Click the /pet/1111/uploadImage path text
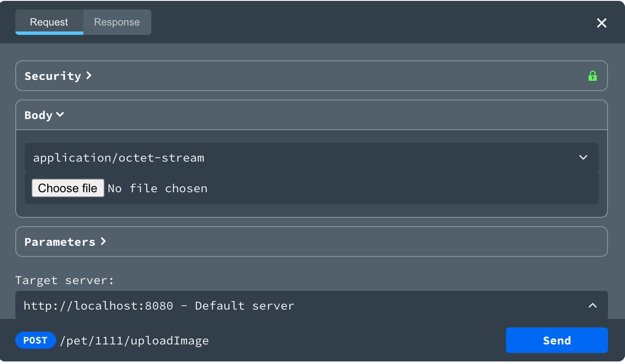625x364 pixels. click(x=134, y=341)
